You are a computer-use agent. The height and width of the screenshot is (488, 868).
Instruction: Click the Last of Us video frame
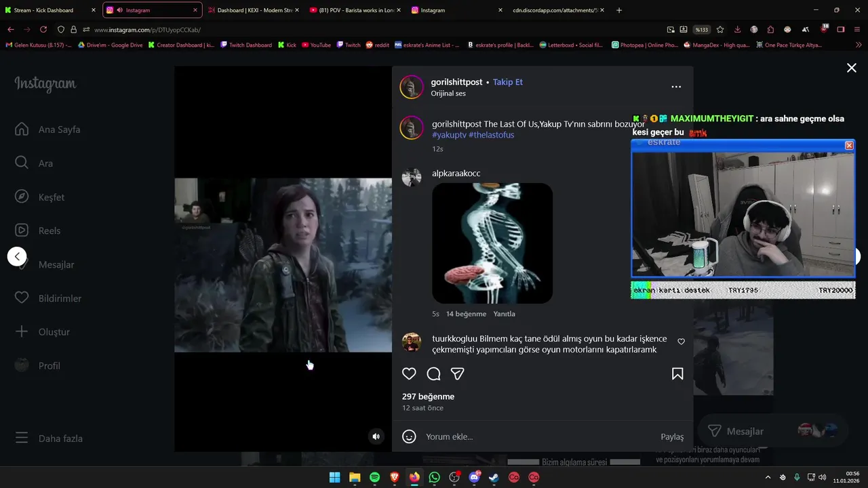pyautogui.click(x=283, y=265)
